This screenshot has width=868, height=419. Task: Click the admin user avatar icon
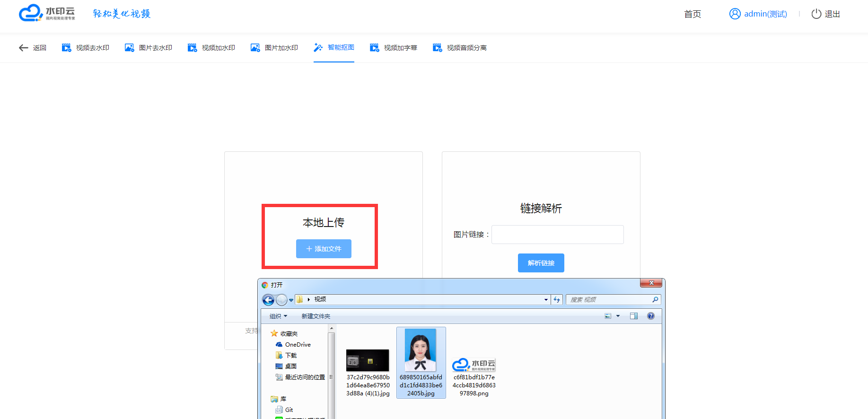(735, 14)
